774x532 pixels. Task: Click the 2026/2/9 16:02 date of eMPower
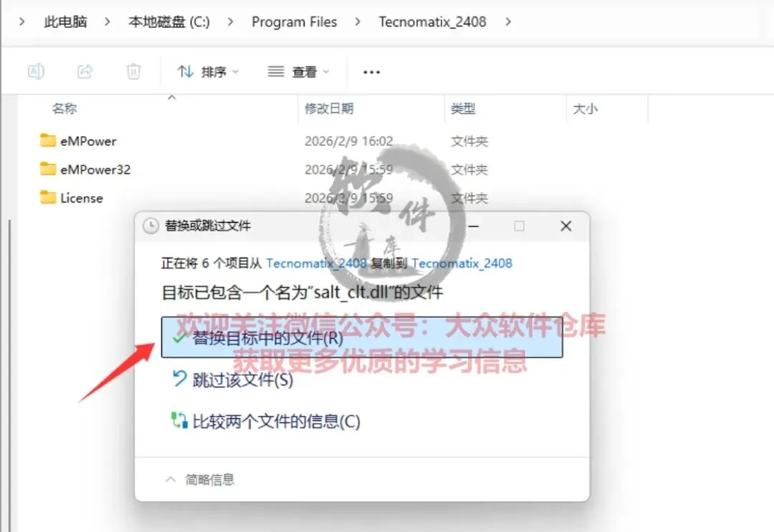pos(348,142)
